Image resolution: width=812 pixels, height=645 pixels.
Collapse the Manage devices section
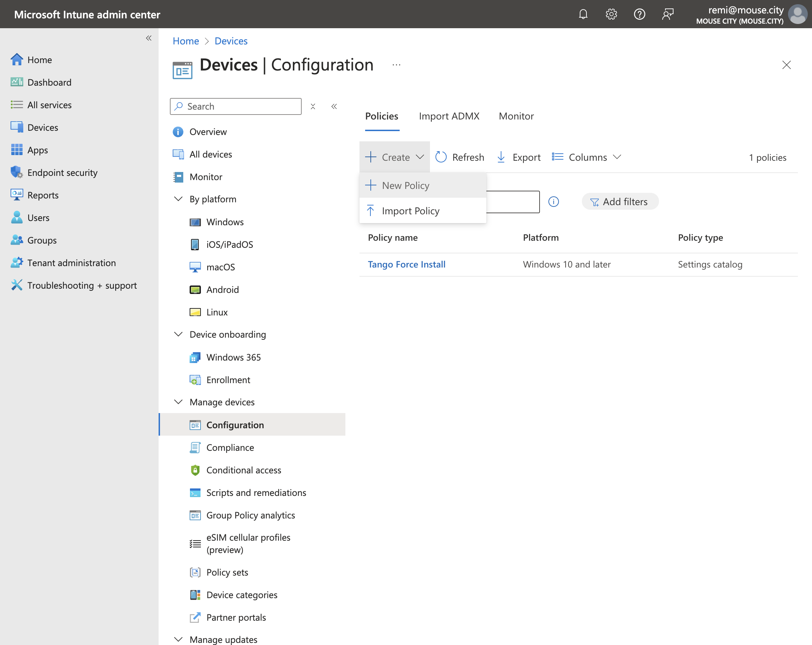178,402
